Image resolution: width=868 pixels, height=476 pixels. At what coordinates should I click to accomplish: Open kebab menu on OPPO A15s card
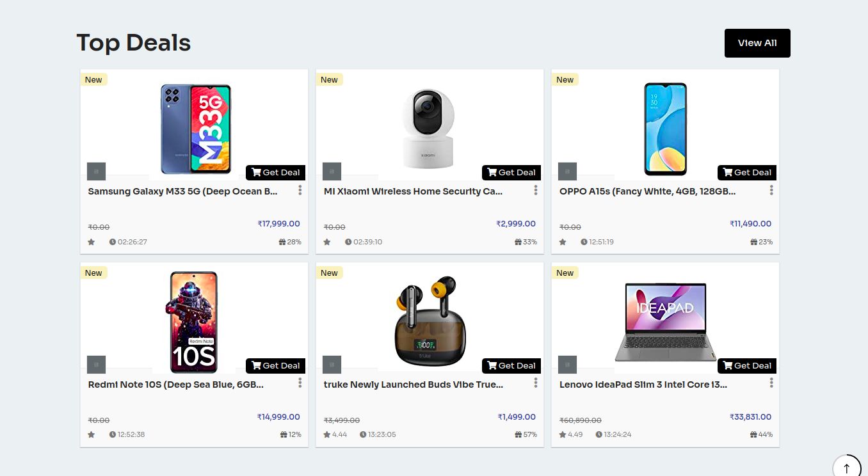(x=771, y=190)
